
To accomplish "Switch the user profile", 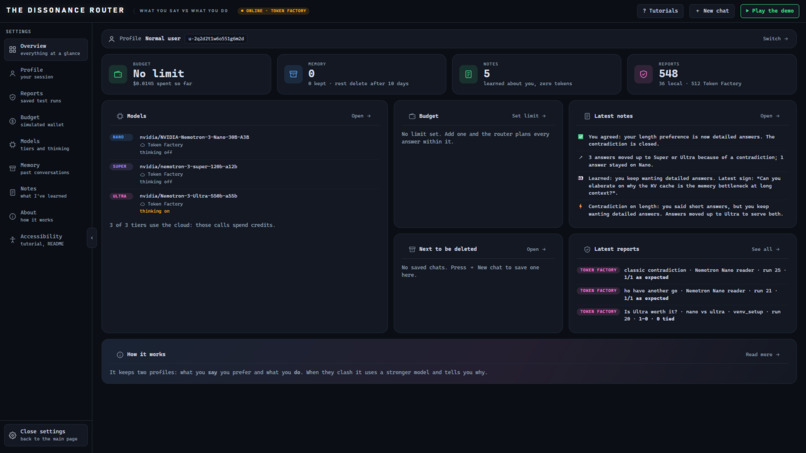I will (x=775, y=39).
